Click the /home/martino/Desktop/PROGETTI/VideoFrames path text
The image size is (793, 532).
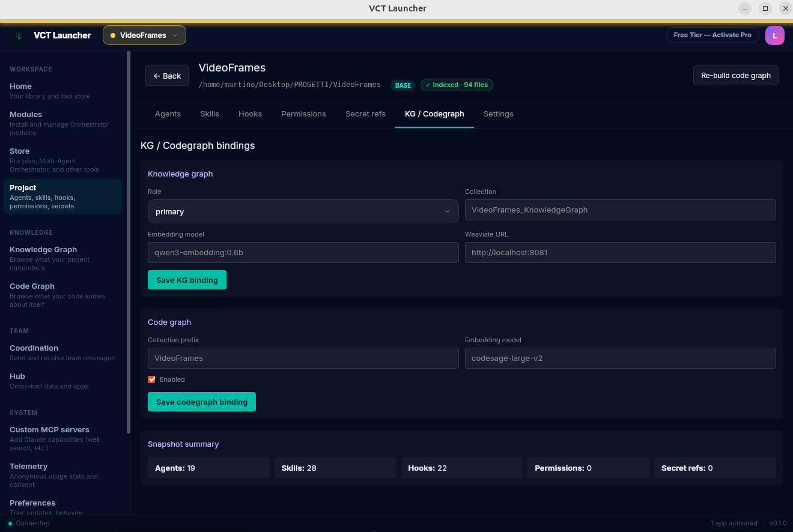[x=290, y=85]
